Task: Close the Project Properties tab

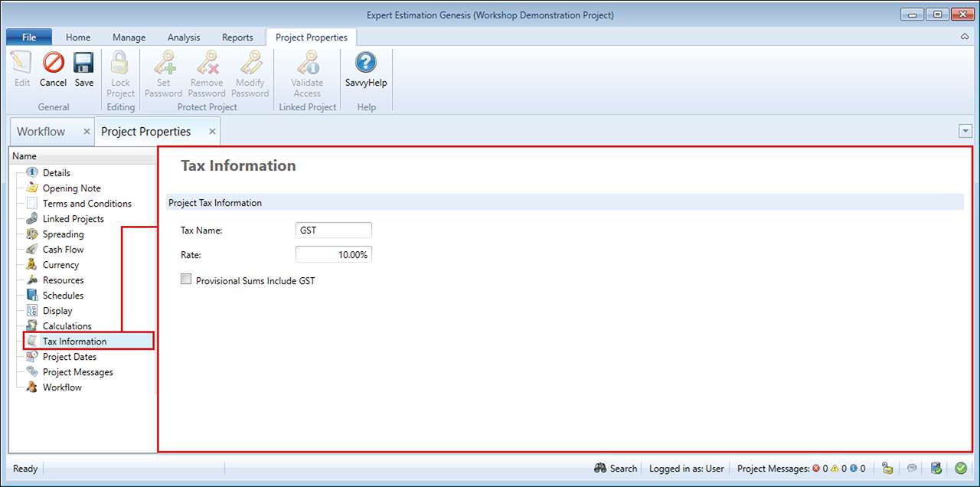Action: pos(212,132)
